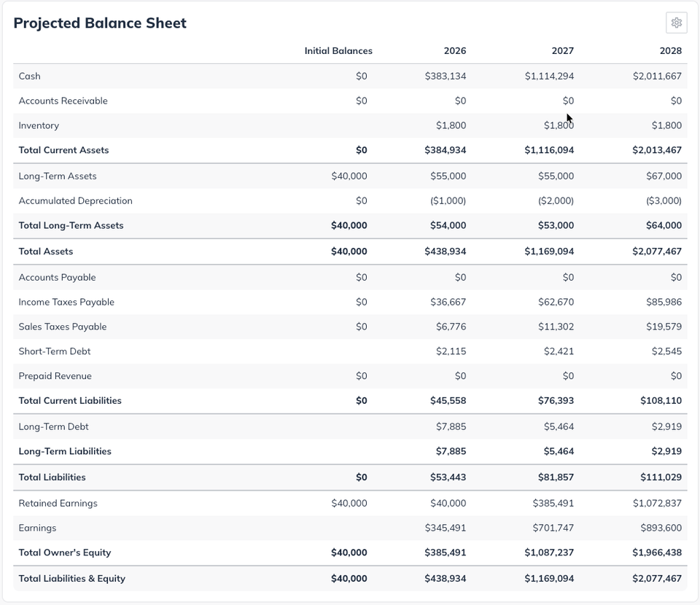Click the Accumulated Depreciation label
Viewport: 700px width, 605px height.
click(x=75, y=200)
